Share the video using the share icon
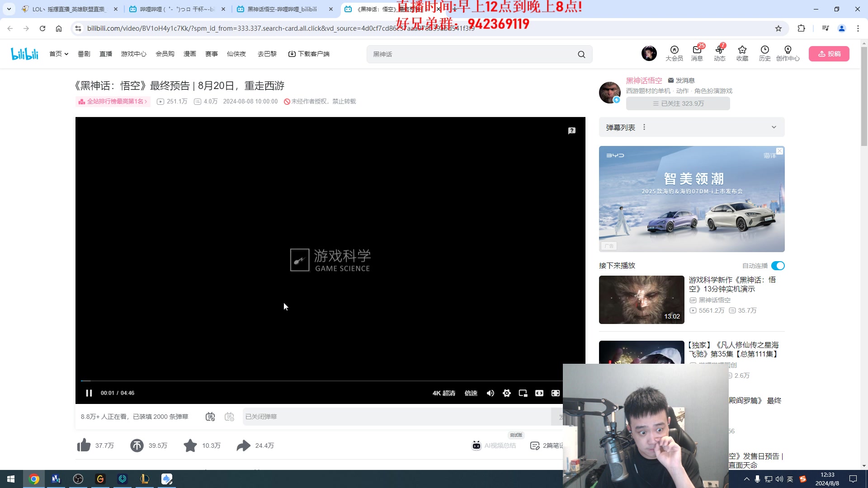Screen dimensions: 868x488 243,445
